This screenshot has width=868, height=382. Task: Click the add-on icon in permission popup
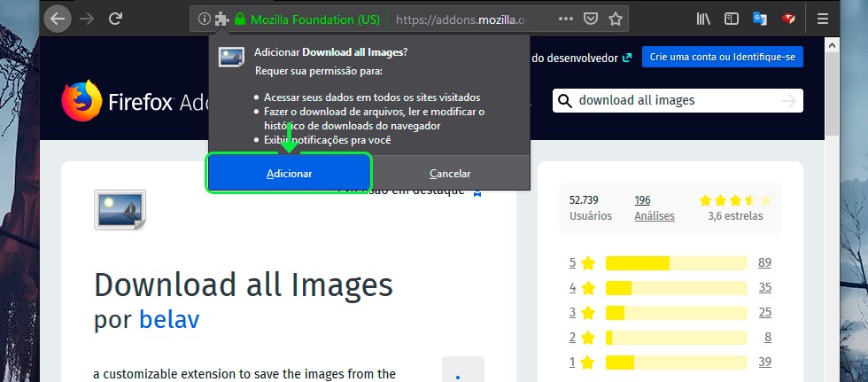(x=231, y=57)
